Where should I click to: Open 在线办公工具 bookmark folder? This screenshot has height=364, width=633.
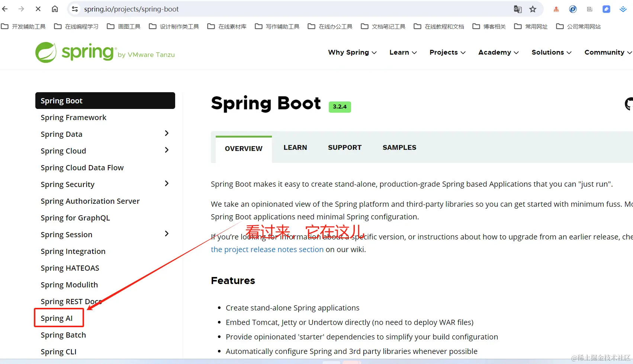click(x=330, y=26)
